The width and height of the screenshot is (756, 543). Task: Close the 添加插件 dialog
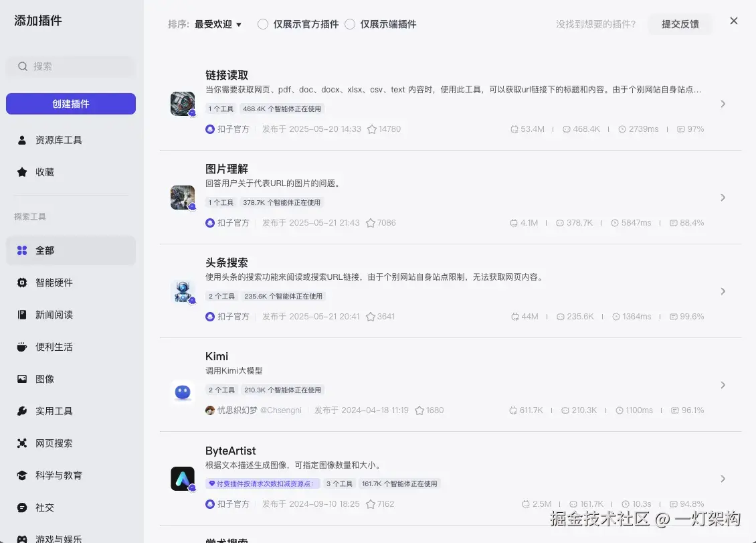734,21
